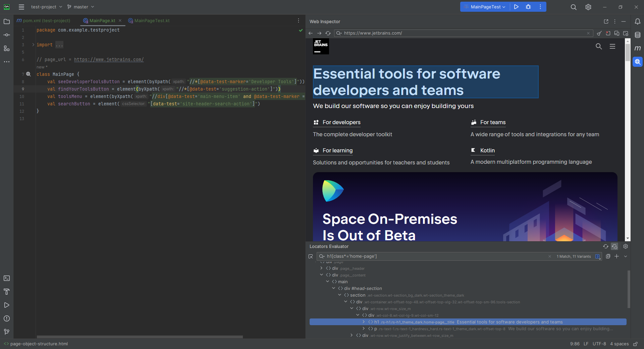Image resolution: width=644 pixels, height=349 pixels.
Task: Toggle locator type selector in evaluator field
Action: tap(597, 256)
